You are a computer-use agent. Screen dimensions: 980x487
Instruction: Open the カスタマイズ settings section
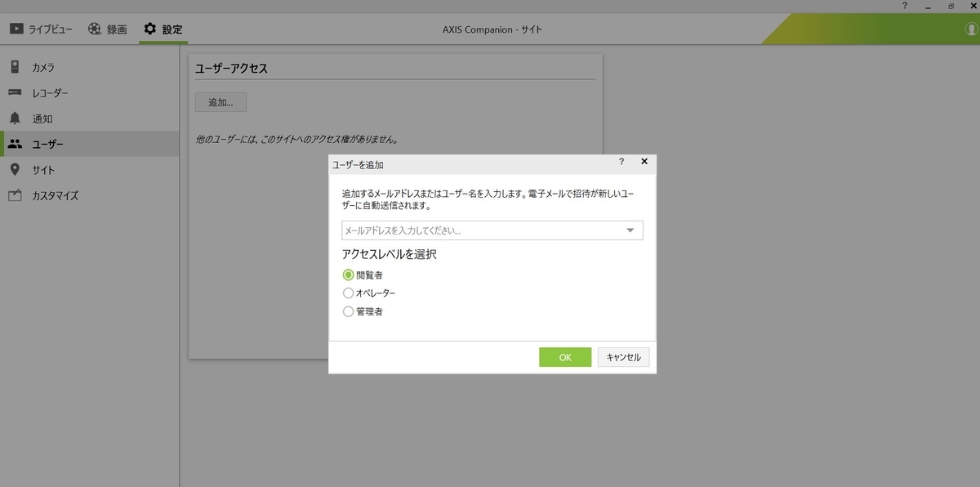tap(90, 195)
